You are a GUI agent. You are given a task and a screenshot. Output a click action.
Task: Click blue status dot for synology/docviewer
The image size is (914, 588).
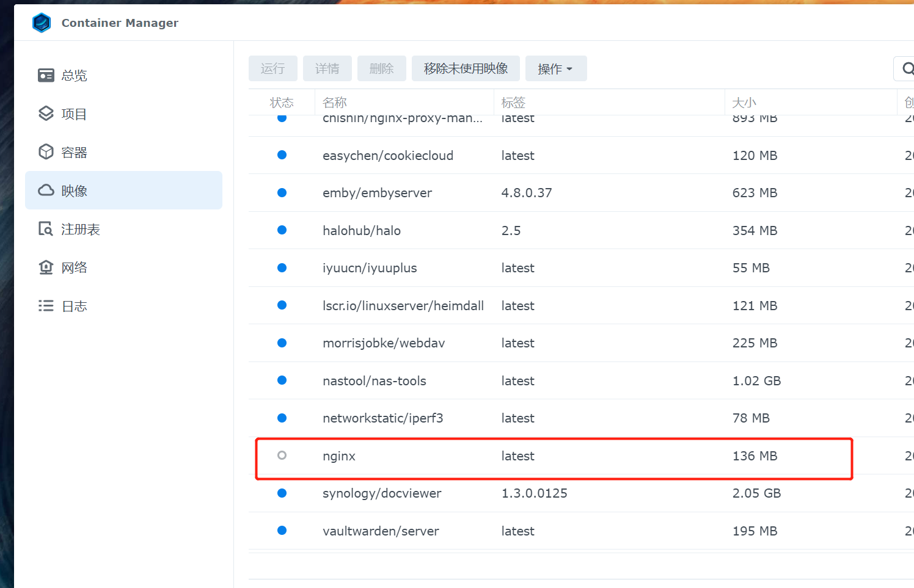(282, 493)
